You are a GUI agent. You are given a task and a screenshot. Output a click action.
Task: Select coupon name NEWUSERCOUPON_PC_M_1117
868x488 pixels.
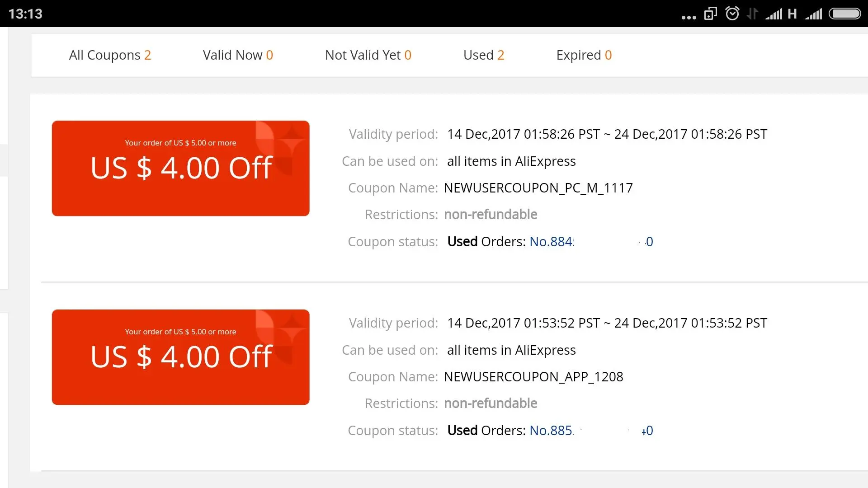point(538,188)
